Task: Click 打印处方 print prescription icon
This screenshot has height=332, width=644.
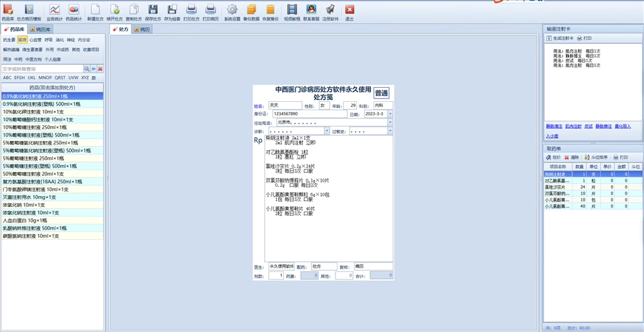Action: [191, 12]
